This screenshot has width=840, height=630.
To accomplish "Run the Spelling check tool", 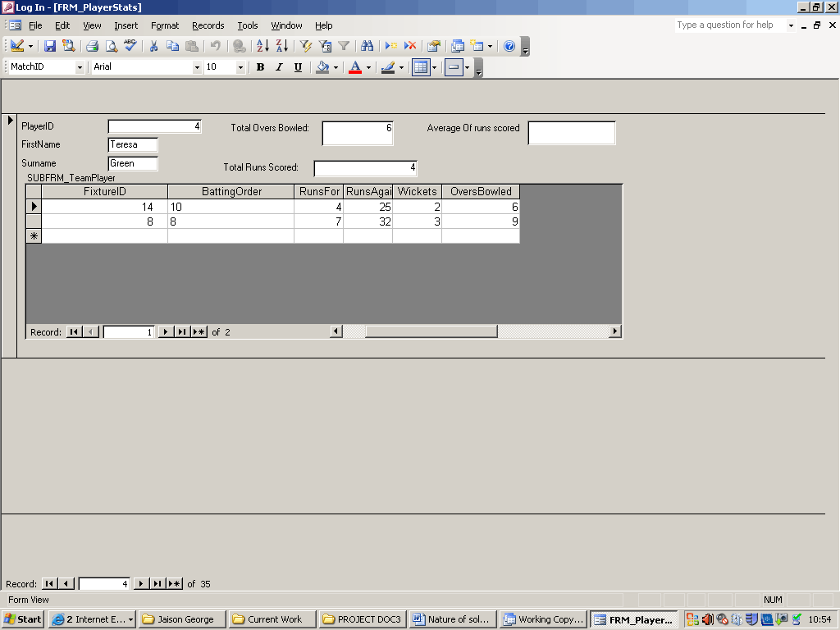I will 130,46.
